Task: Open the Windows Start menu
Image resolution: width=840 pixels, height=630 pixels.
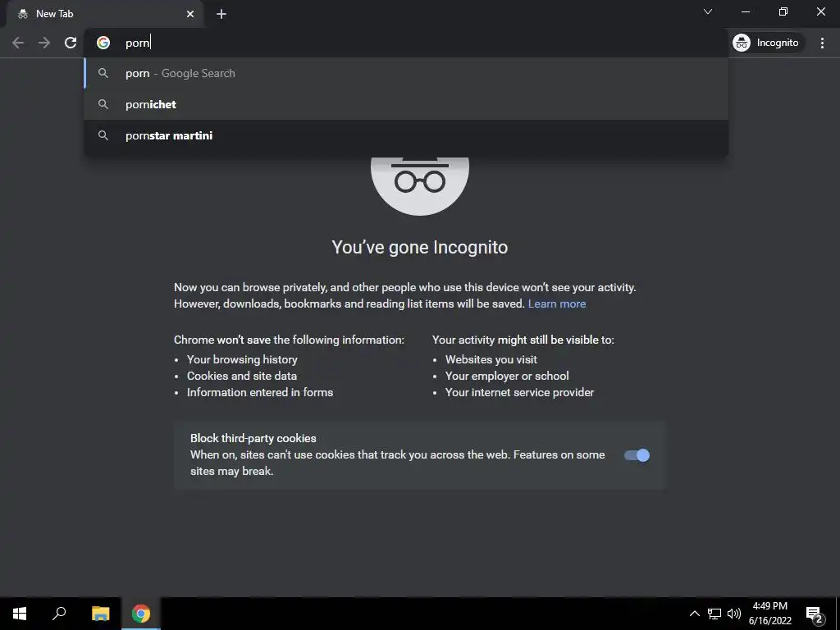Action: pos(20,614)
